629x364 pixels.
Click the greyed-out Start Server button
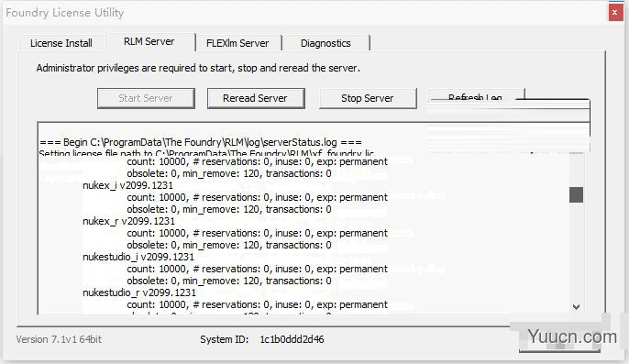click(146, 98)
